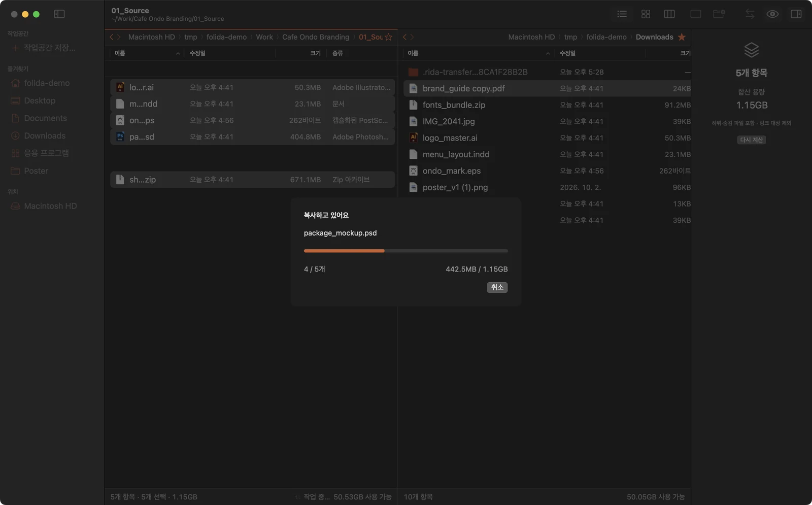This screenshot has width=812, height=505.
Task: Click Macintosh HD in the right breadcrumb
Action: coord(531,37)
